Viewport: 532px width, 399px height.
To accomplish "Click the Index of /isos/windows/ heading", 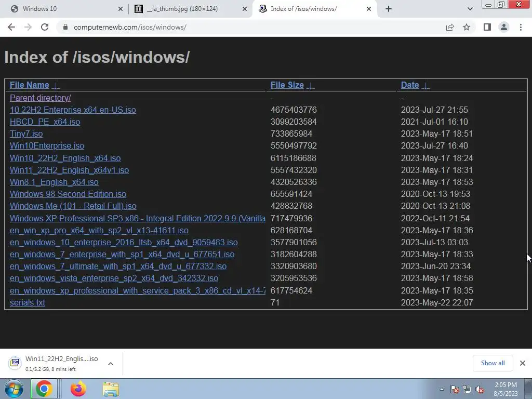I will 97,57.
